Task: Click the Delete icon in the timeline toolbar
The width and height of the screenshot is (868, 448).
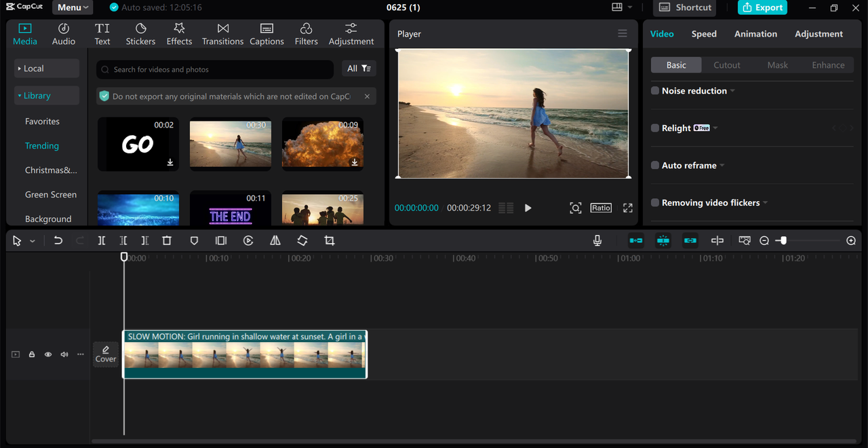Action: click(x=166, y=240)
